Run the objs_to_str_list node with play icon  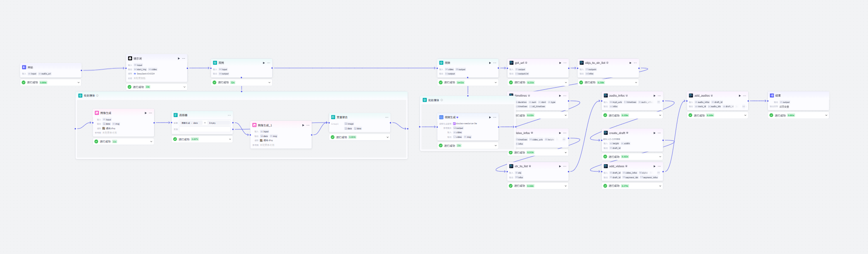click(x=630, y=63)
